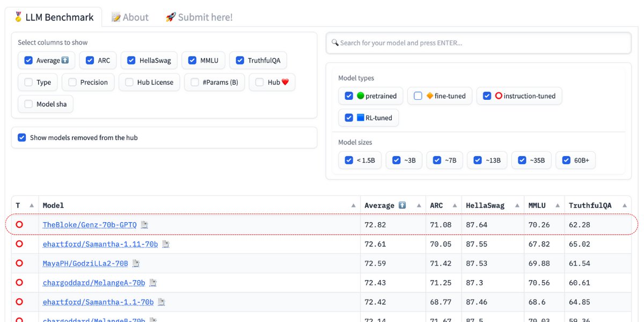Image resolution: width=644 pixels, height=322 pixels.
Task: Click the red circle type icon in GodziLLa2-70B row
Action: point(19,264)
